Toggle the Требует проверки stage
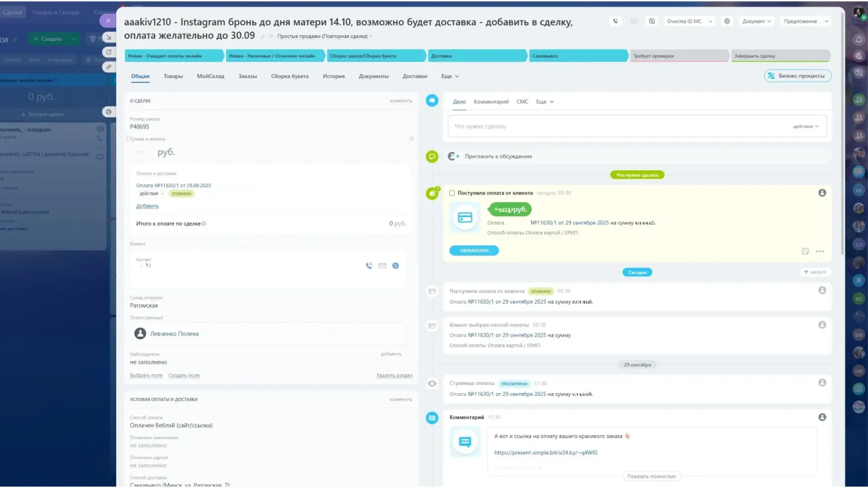 pos(679,55)
